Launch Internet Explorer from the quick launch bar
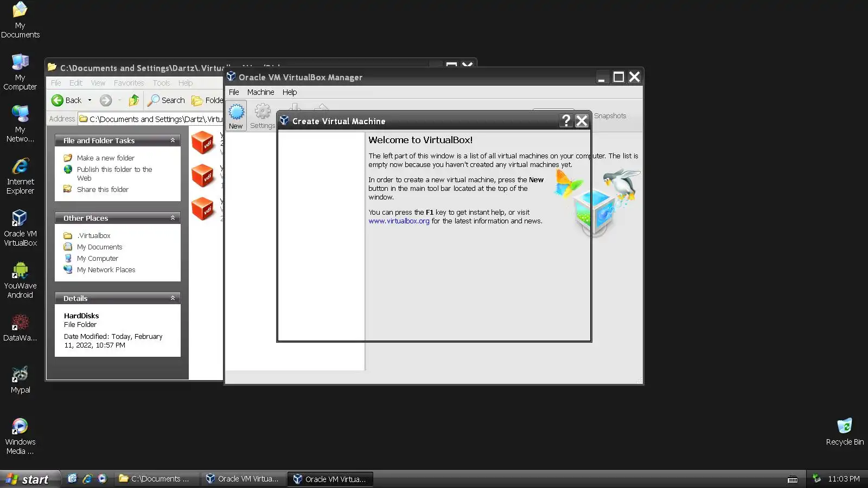Screen dimensions: 868x488 pos(87,479)
